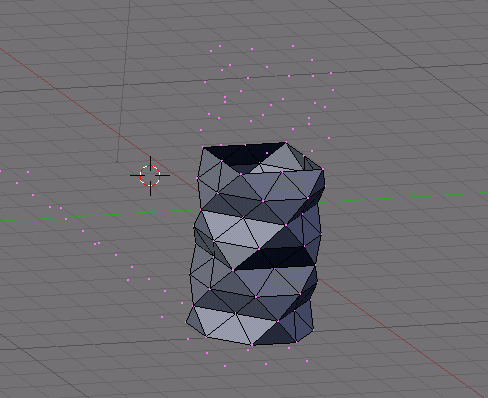Click the center of the 3D cursor crosshair
The height and width of the screenshot is (398, 488).
click(150, 175)
